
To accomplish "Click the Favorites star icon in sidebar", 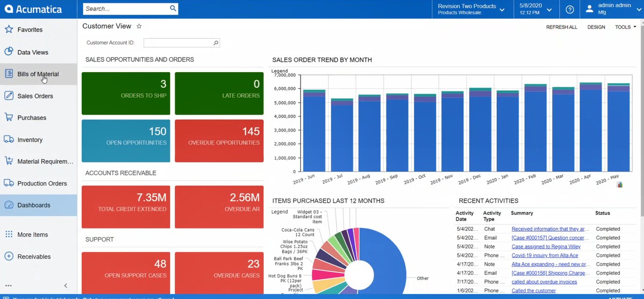I will pyautogui.click(x=9, y=30).
